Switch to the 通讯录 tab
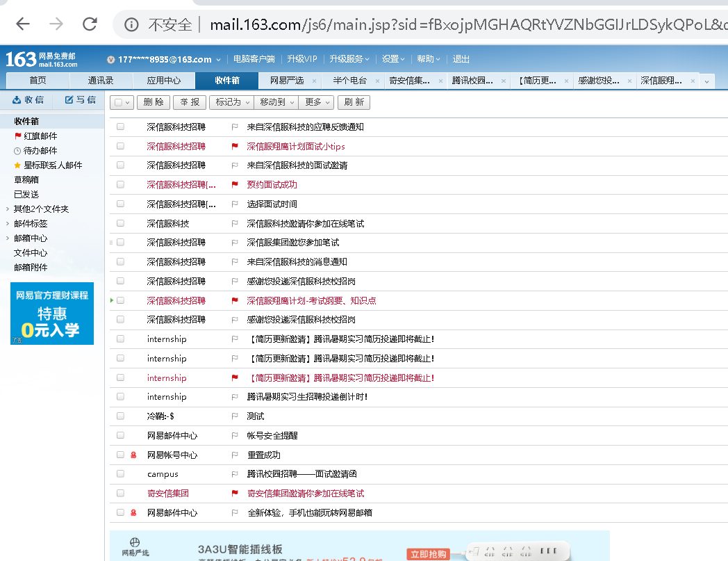Viewport: 728px width, 561px height. (x=100, y=80)
